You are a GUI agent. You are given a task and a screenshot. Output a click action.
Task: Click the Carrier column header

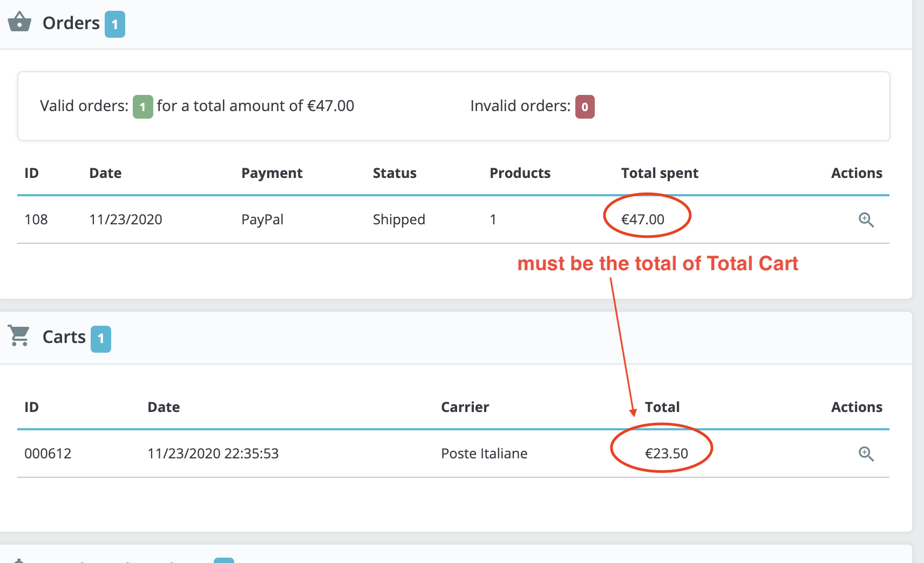(x=465, y=407)
